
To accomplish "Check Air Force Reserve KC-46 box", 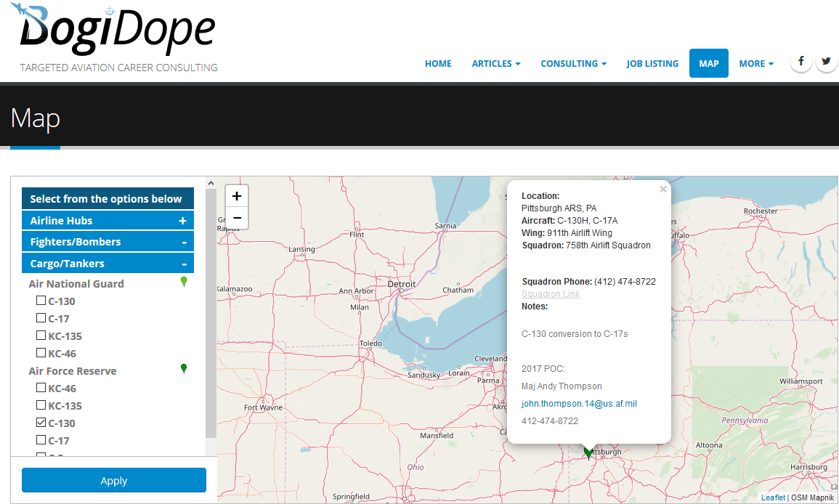I will click(41, 387).
